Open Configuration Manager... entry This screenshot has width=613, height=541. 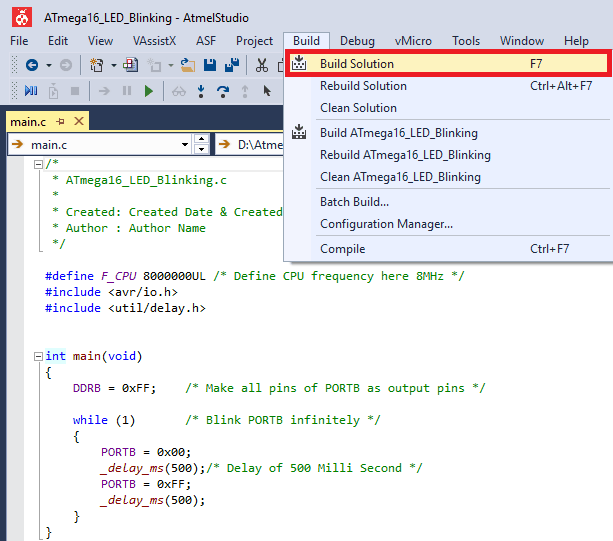[x=448, y=224]
